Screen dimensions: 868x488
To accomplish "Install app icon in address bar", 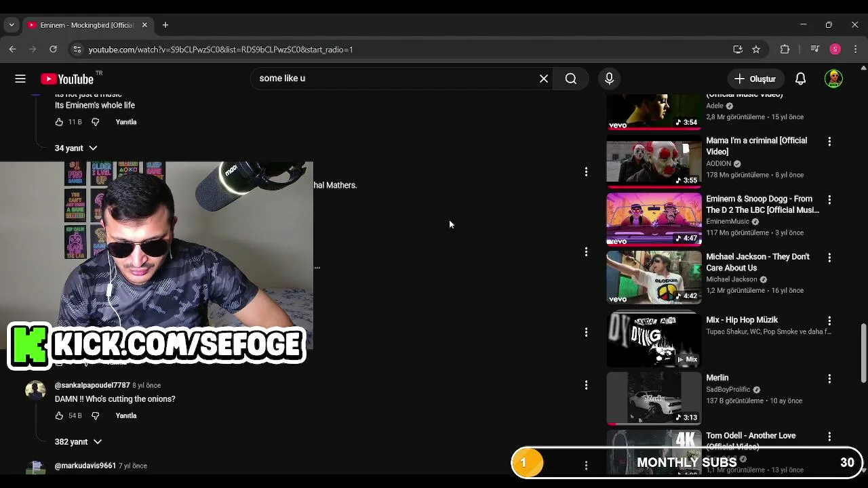I will 738,49.
